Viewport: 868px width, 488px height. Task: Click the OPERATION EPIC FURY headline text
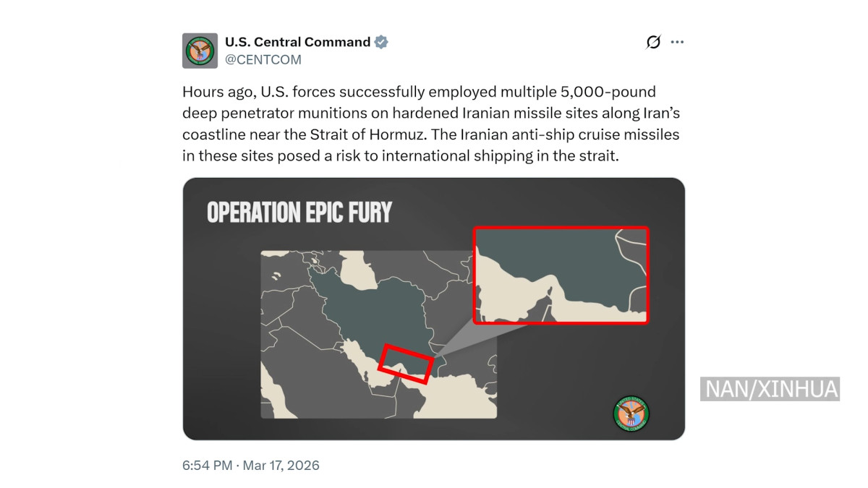[x=299, y=213]
